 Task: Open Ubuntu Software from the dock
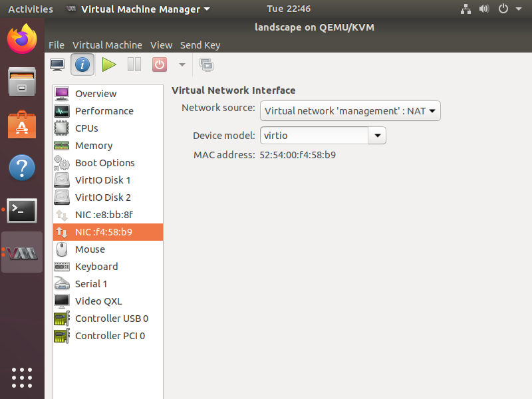pos(22,124)
